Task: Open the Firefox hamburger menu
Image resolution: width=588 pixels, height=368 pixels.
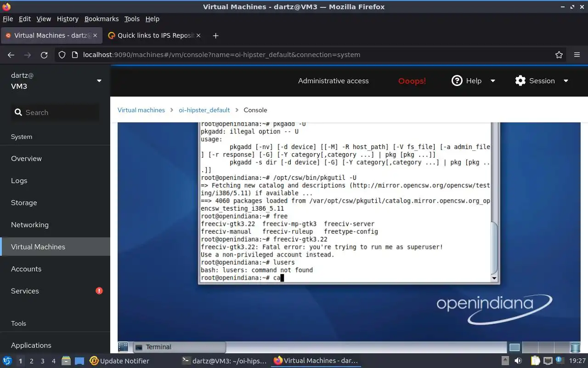Action: [577, 55]
